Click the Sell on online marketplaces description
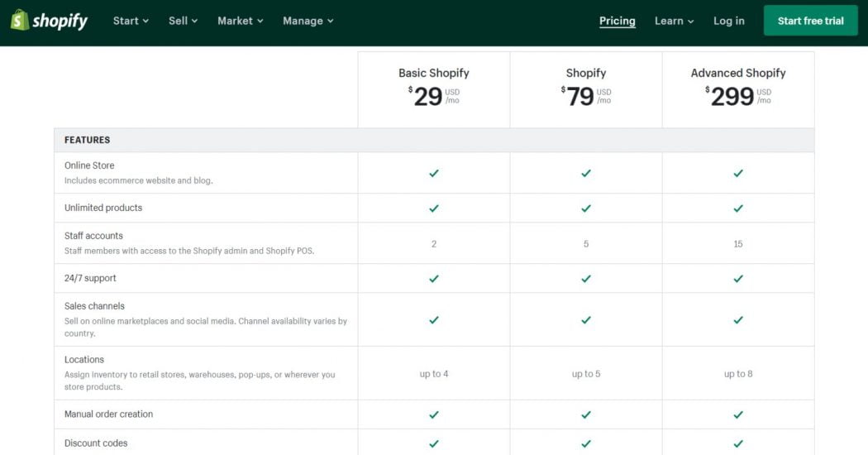This screenshot has height=455, width=868. pyautogui.click(x=205, y=327)
